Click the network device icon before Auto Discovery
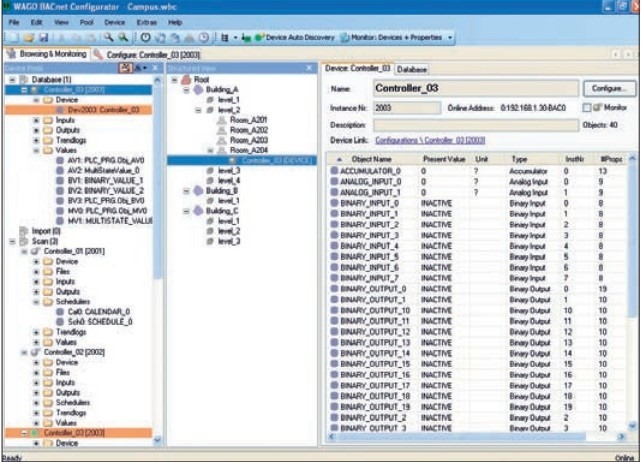This screenshot has width=641, height=462. click(246, 38)
